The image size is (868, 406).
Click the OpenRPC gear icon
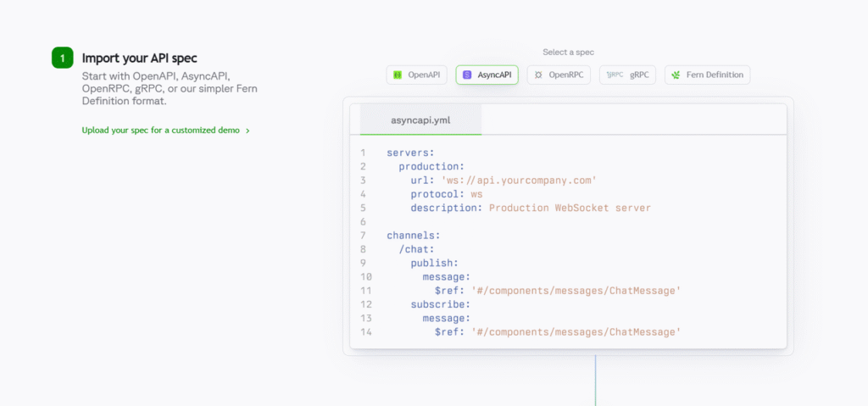(538, 75)
